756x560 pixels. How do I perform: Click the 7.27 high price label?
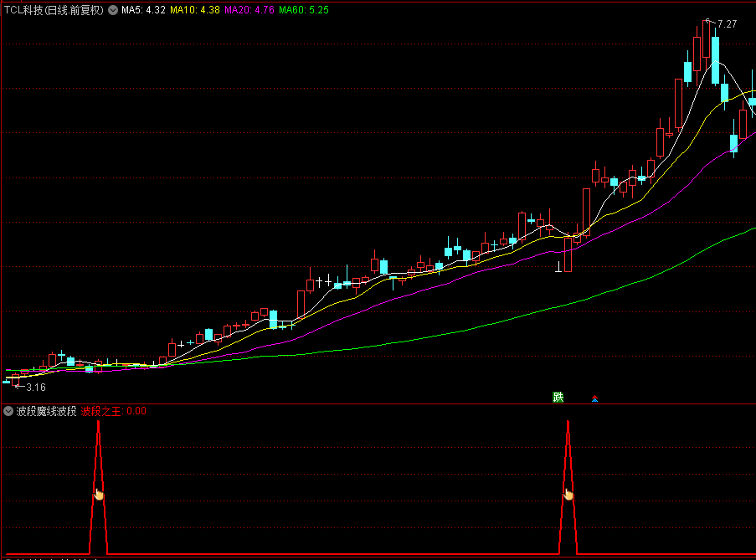coord(727,24)
